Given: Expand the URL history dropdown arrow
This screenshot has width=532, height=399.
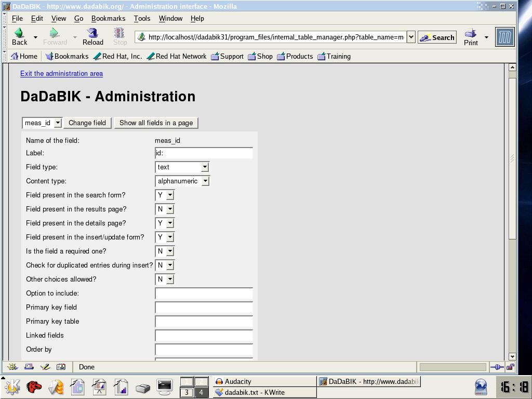Looking at the screenshot, I should pyautogui.click(x=411, y=37).
